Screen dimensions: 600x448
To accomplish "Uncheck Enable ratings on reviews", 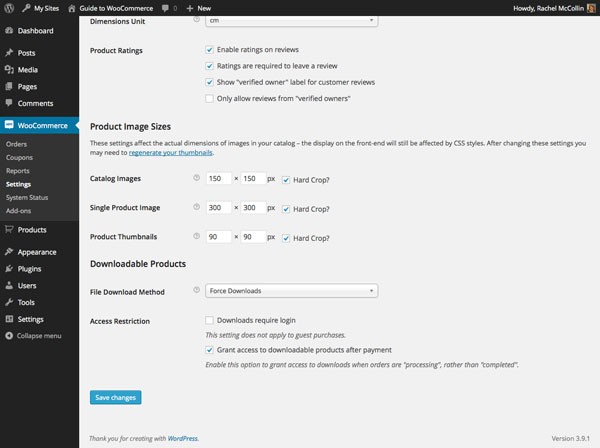I will (209, 50).
